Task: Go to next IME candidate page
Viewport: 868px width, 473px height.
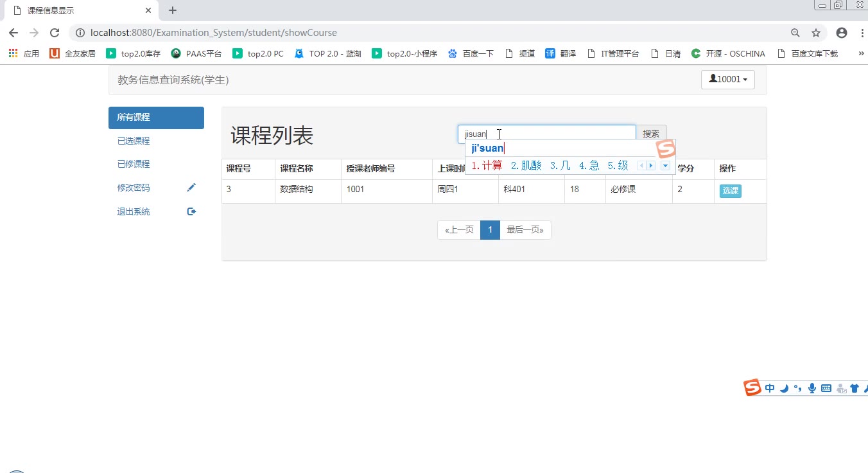Action: [650, 166]
